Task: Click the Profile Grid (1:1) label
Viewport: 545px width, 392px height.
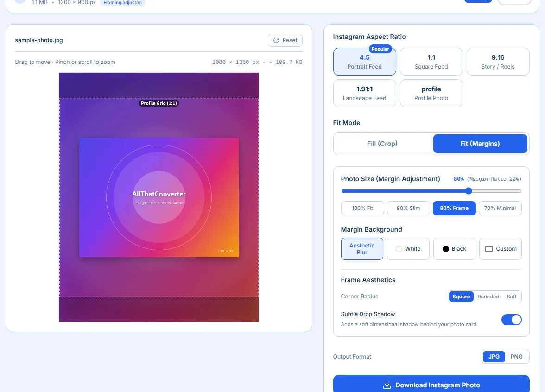Action: pyautogui.click(x=159, y=103)
